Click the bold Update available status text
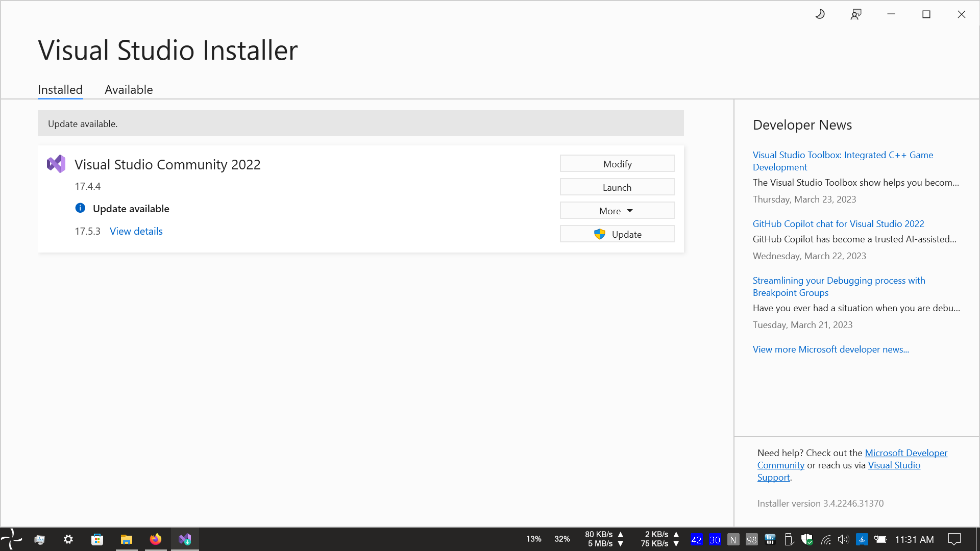The image size is (980, 551). (x=131, y=208)
